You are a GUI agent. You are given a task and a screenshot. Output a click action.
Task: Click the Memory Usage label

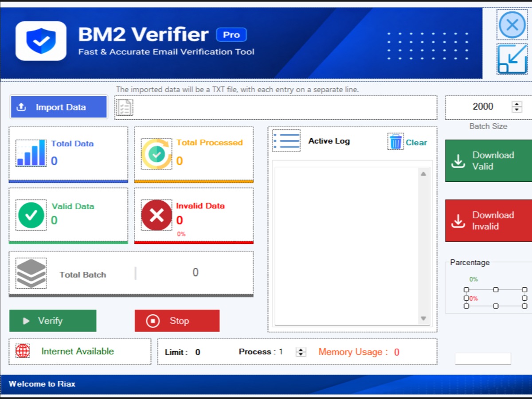tap(353, 352)
